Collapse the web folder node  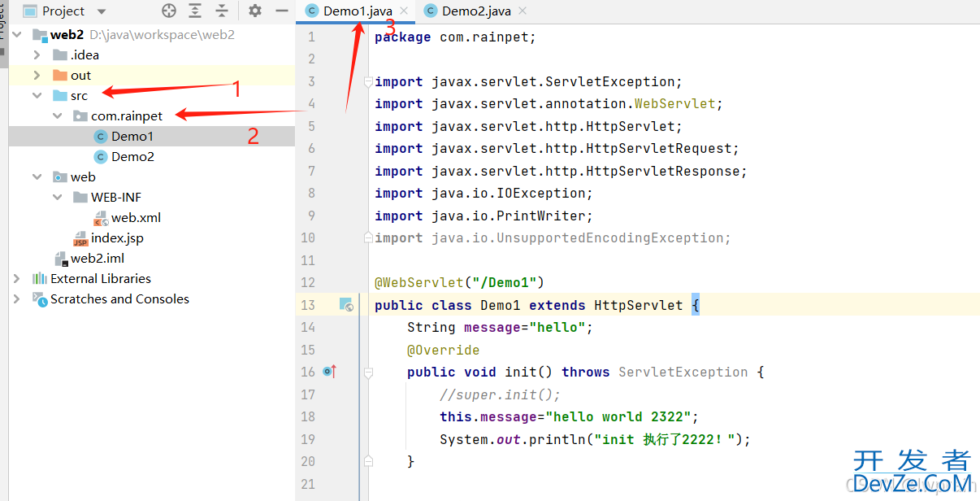(x=37, y=177)
